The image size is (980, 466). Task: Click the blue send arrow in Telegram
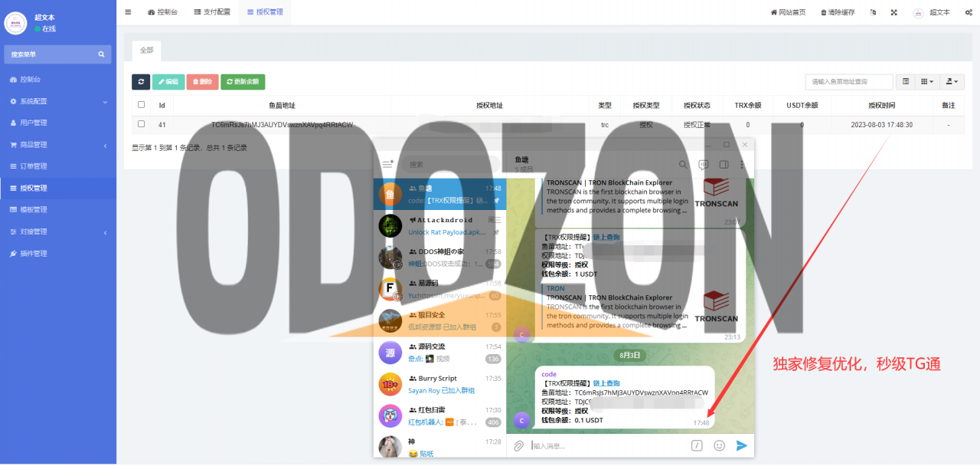(741, 445)
